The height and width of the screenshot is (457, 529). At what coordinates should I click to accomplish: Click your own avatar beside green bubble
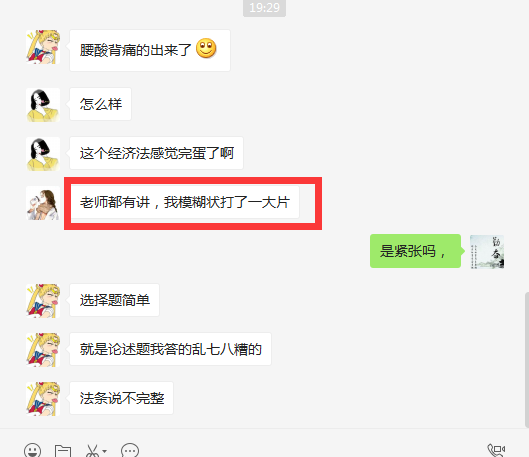point(487,252)
